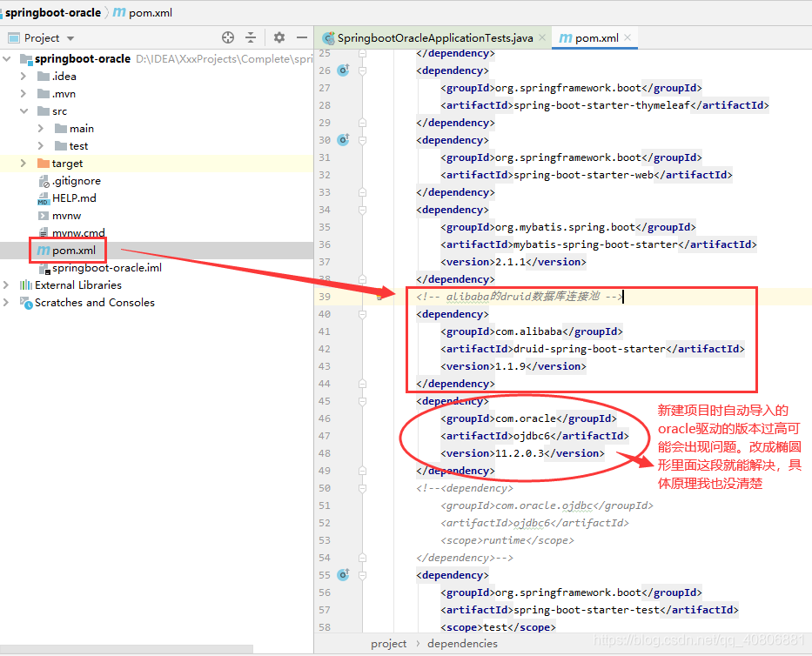
Task: Click version 2.1.1 on line 37
Action: pos(511,262)
